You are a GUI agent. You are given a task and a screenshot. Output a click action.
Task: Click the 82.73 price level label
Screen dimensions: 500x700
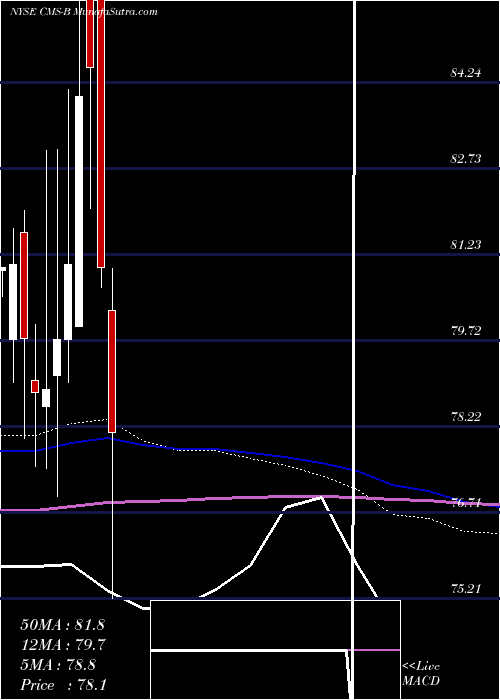point(466,158)
